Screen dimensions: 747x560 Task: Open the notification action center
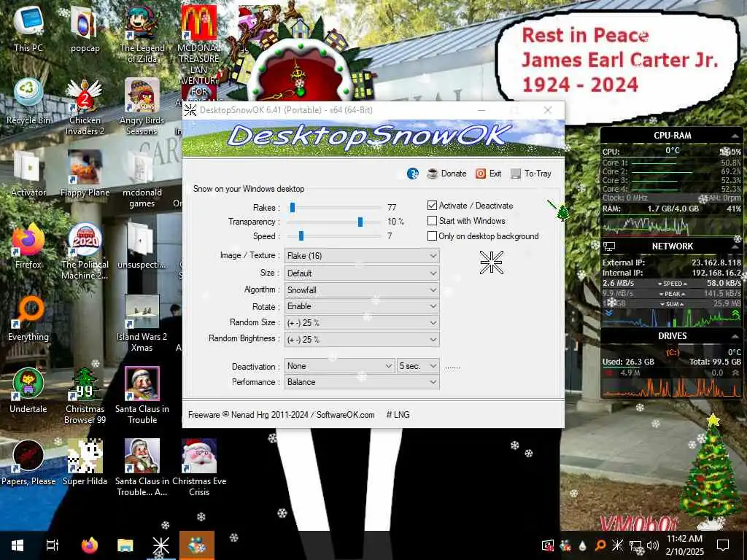pyautogui.click(x=723, y=545)
